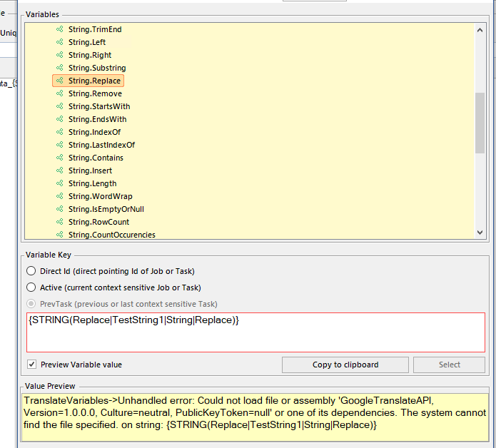
Task: Click the Select button
Action: (449, 365)
